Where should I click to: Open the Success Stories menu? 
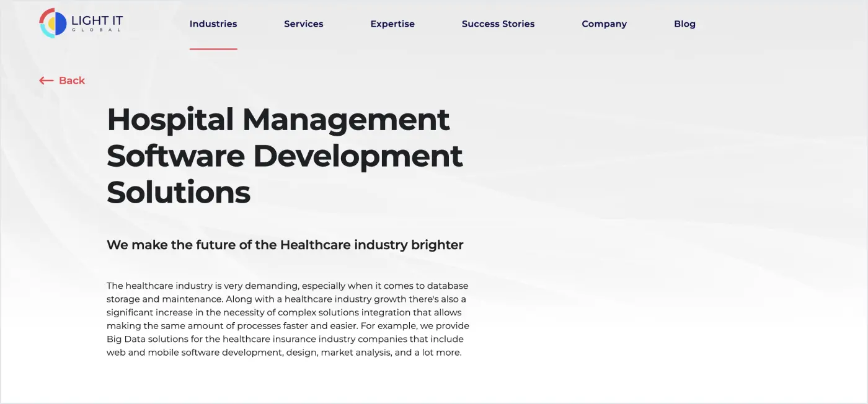pos(498,24)
